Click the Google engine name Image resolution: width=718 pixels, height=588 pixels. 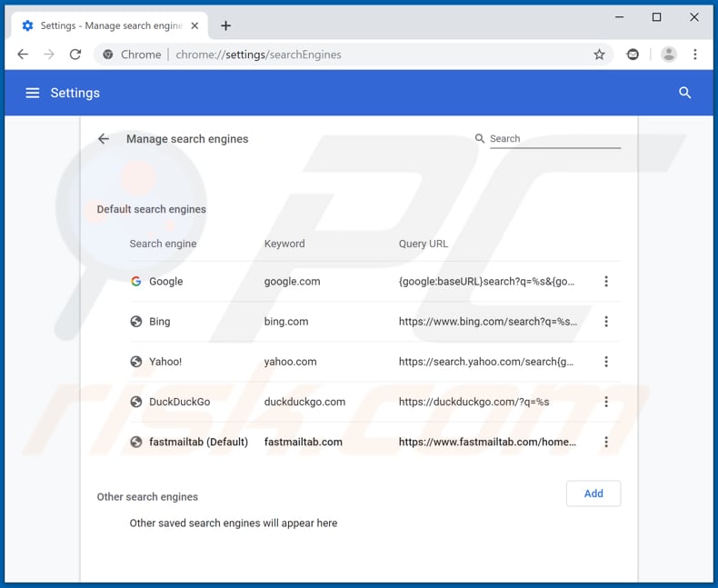pos(165,281)
